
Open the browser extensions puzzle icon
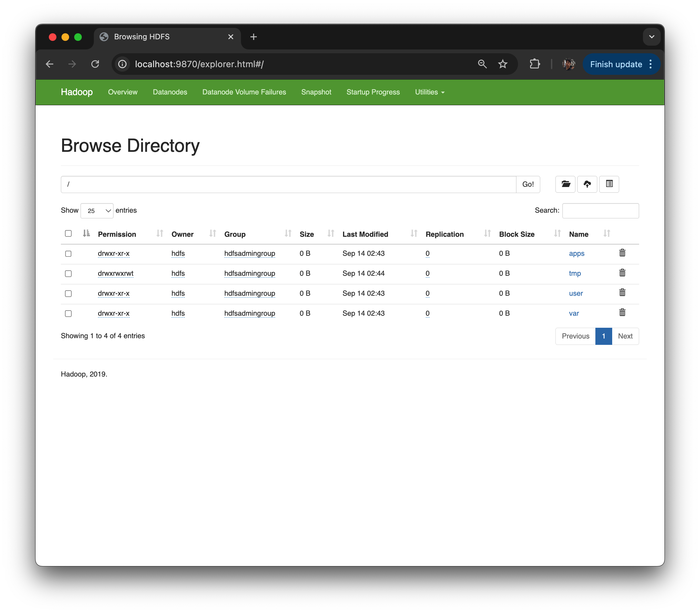pyautogui.click(x=535, y=64)
